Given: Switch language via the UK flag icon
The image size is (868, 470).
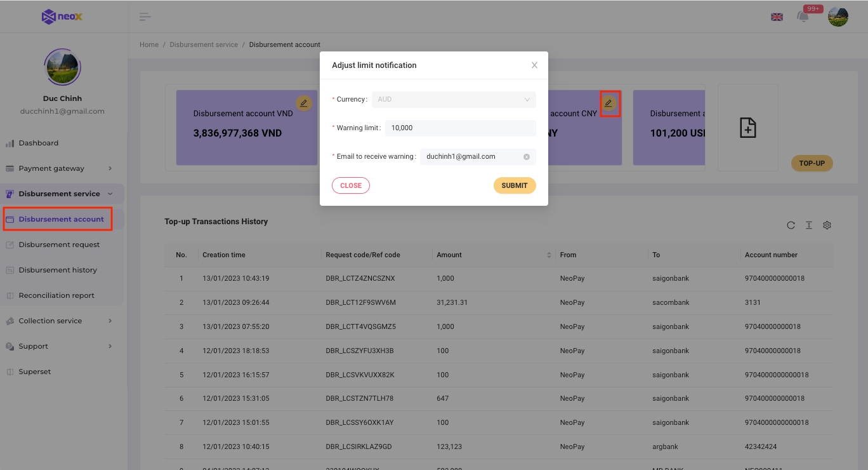Looking at the screenshot, I should 777,17.
